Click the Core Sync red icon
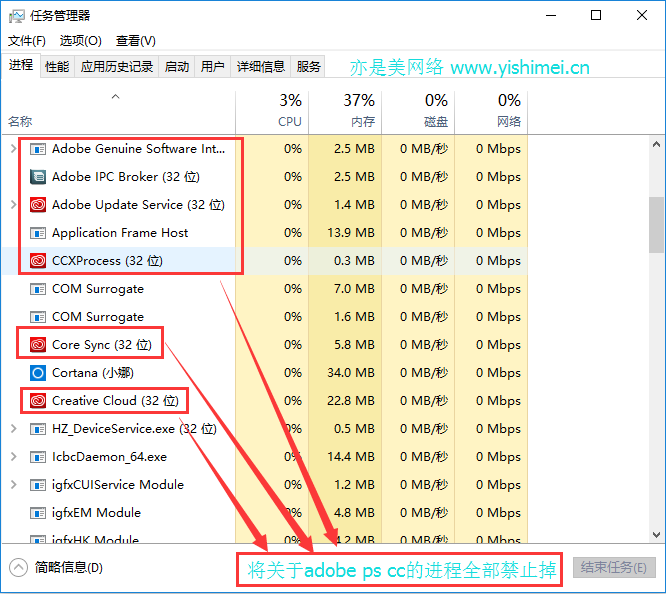The image size is (666, 594). point(38,345)
